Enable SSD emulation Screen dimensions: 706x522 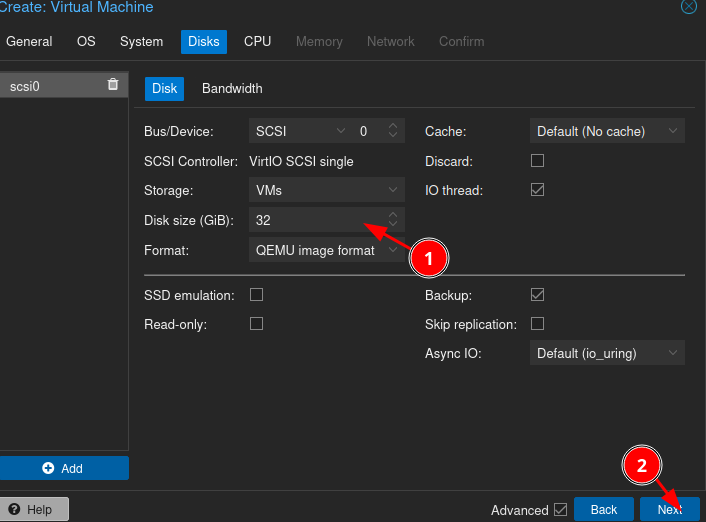click(256, 295)
